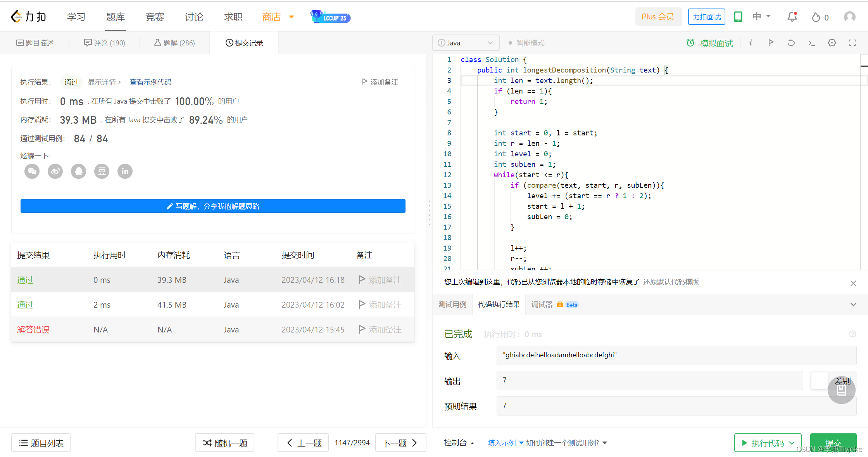The height and width of the screenshot is (457, 868).
Task: Click the 写题解 share solution button
Action: tap(213, 206)
